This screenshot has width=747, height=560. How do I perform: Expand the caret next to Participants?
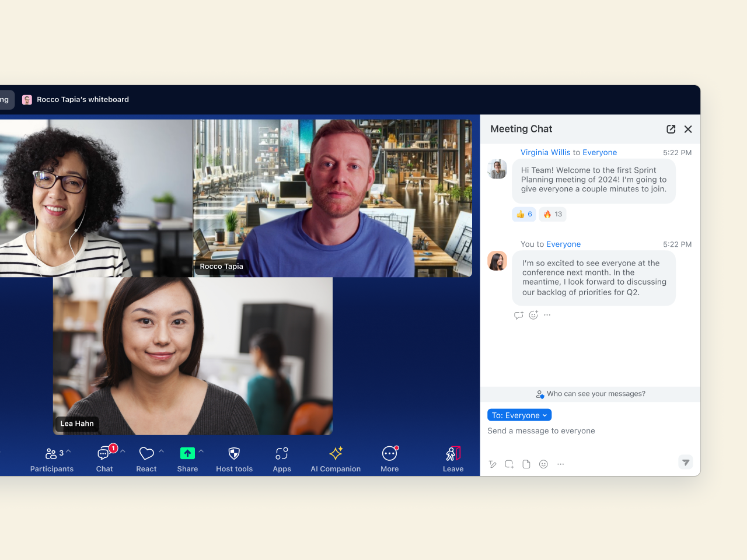tap(69, 451)
